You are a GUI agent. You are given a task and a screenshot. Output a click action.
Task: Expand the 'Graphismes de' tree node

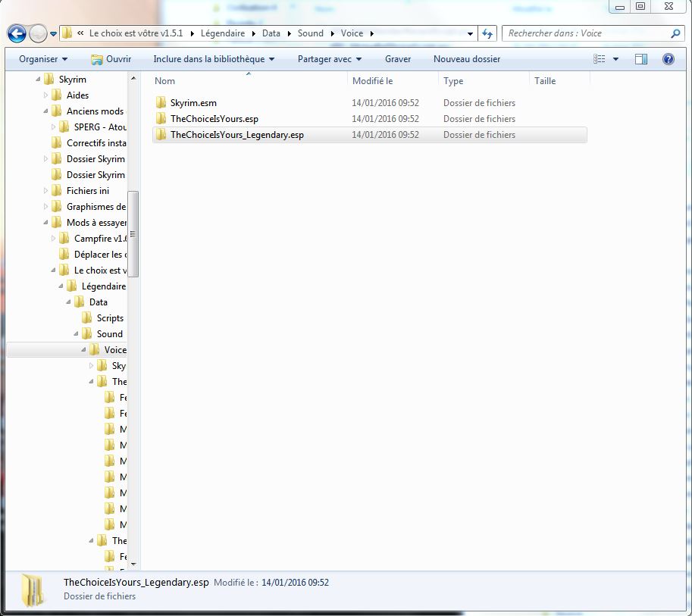point(45,207)
